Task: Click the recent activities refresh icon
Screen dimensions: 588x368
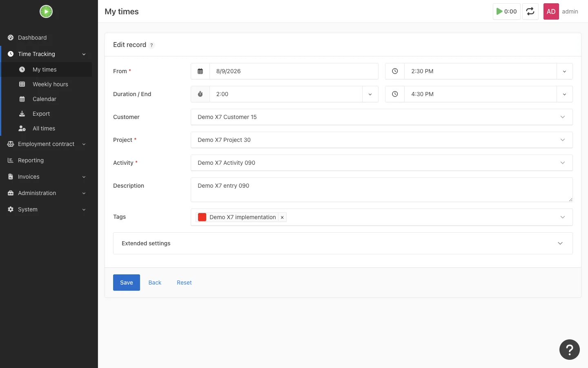Action: click(x=530, y=11)
